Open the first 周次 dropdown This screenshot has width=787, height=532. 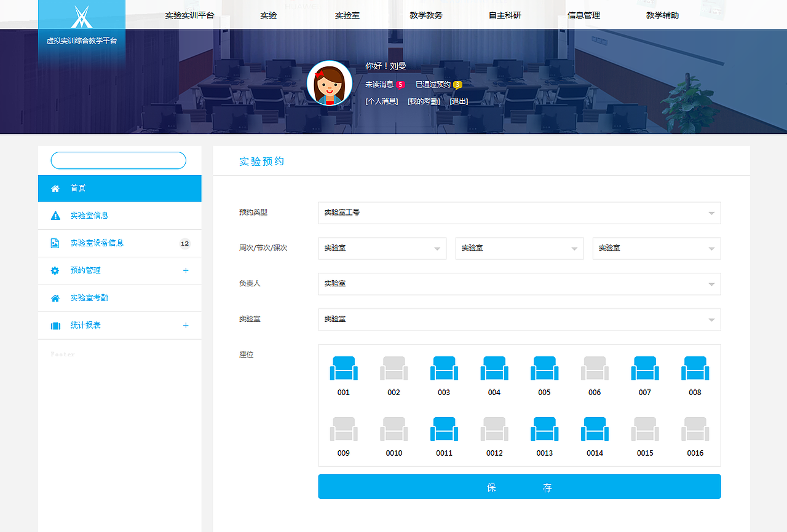pyautogui.click(x=382, y=248)
